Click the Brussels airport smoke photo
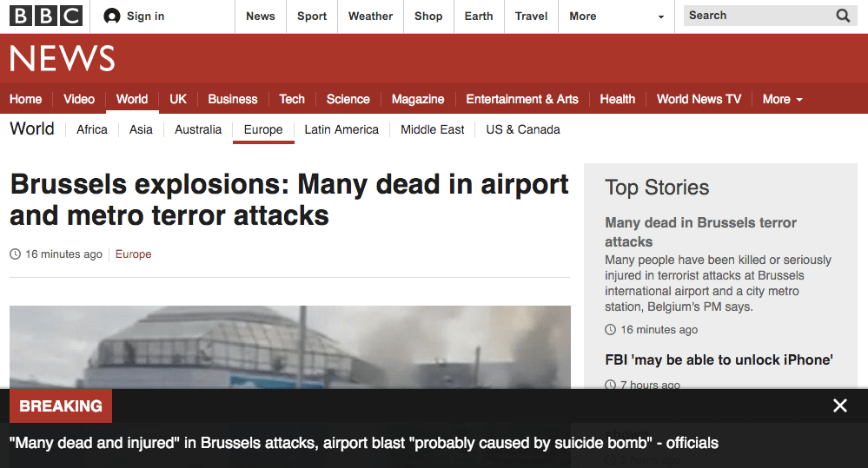The width and height of the screenshot is (868, 468). point(289,347)
